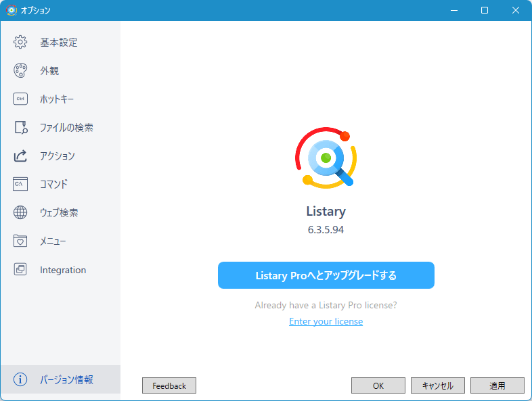Confirm settings with the OK button
532x401 pixels.
coord(378,385)
